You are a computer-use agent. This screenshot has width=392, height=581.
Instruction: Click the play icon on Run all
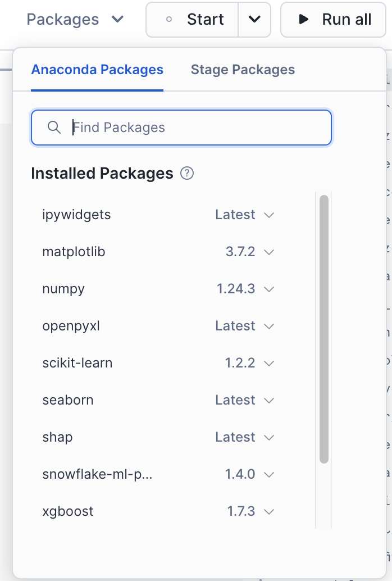304,19
